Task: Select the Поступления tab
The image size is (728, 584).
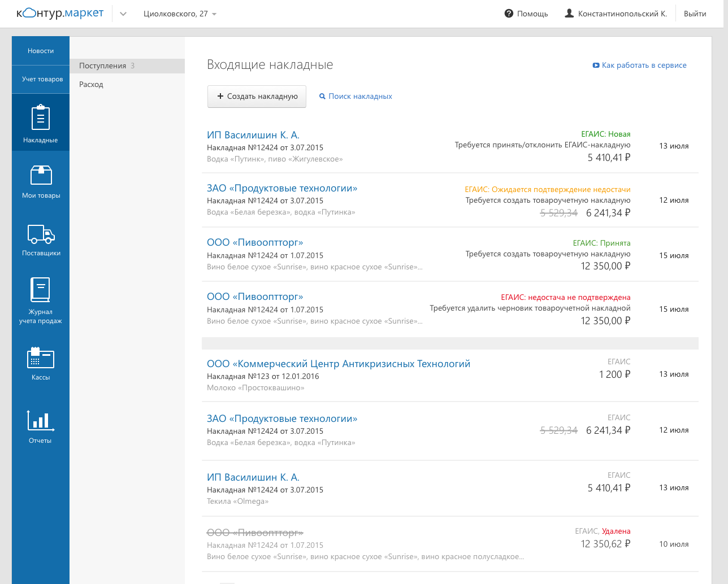Action: [103, 66]
